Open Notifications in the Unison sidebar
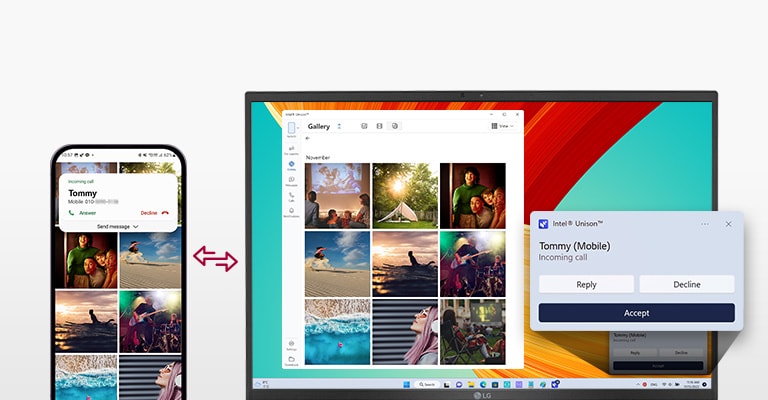Viewport: 768px width, 400px height. coord(291,212)
